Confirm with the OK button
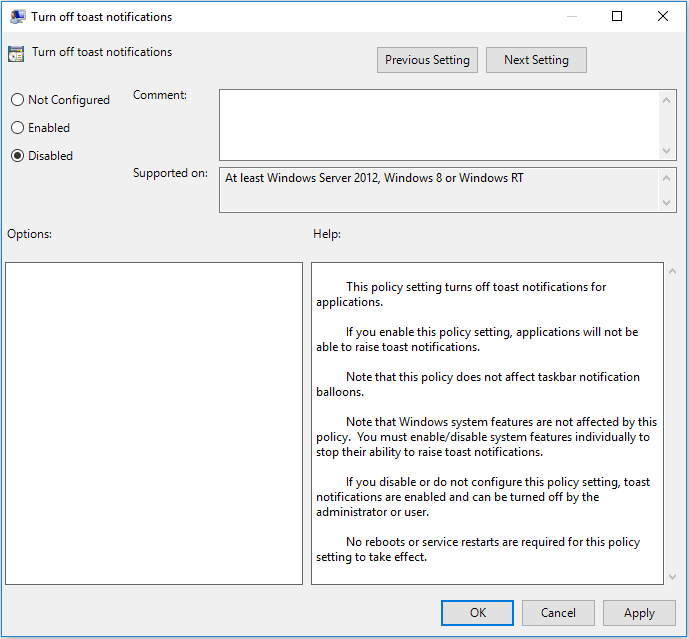The width and height of the screenshot is (689, 639). coord(477,613)
